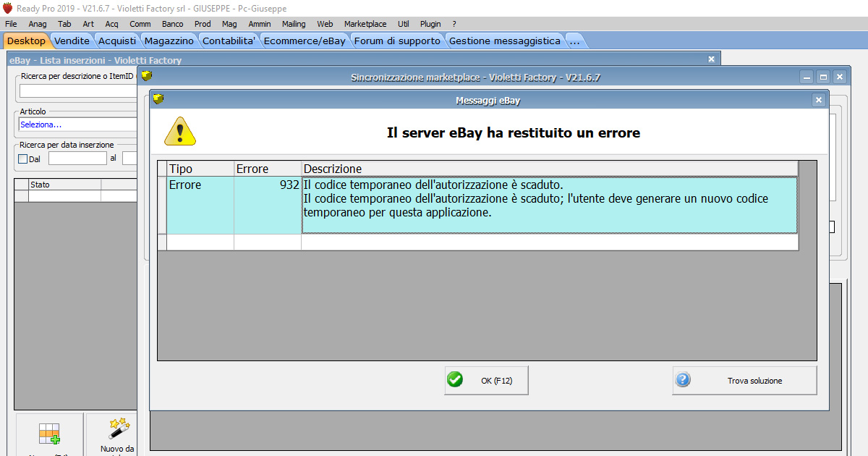Switch to the Forum di supporto tab

(397, 41)
